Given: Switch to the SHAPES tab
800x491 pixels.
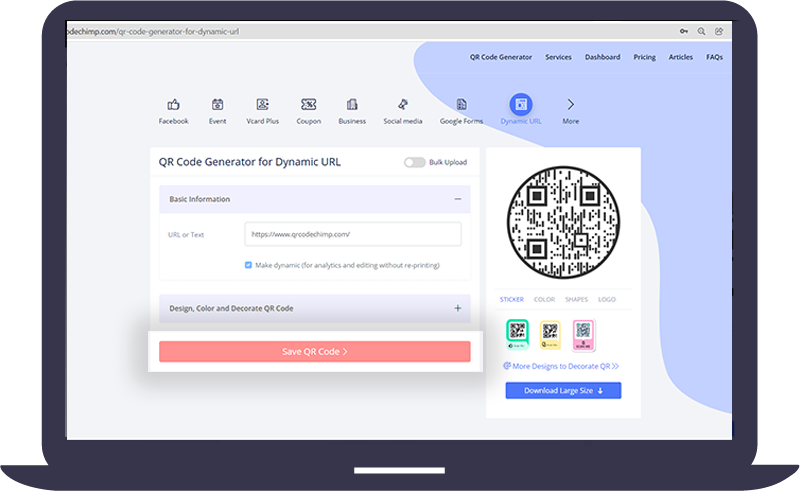Looking at the screenshot, I should click(577, 300).
